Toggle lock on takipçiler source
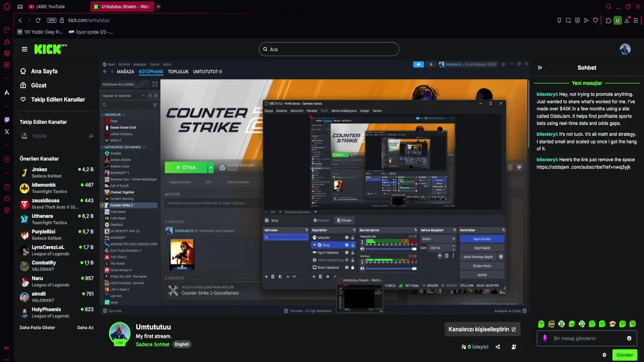 [353, 237]
